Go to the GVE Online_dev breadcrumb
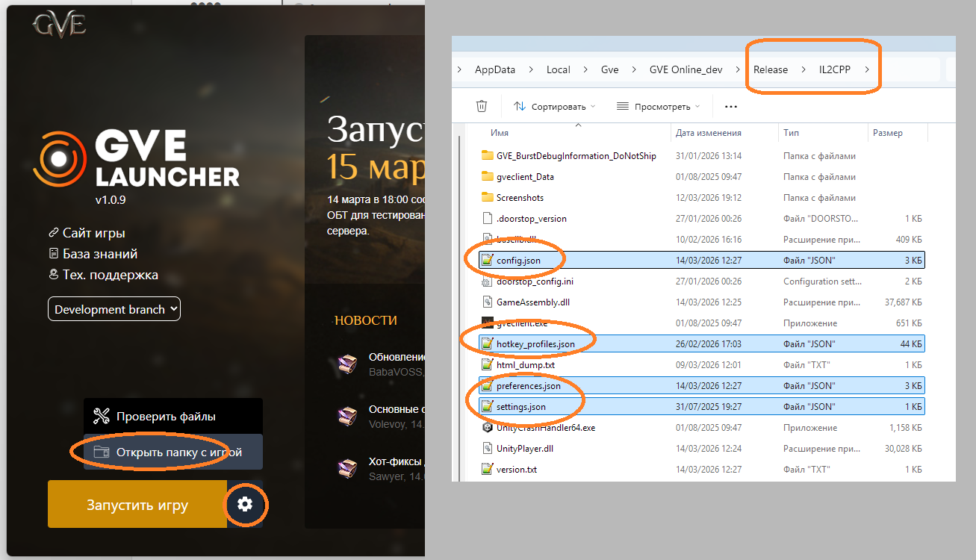The image size is (976, 560). coord(686,69)
